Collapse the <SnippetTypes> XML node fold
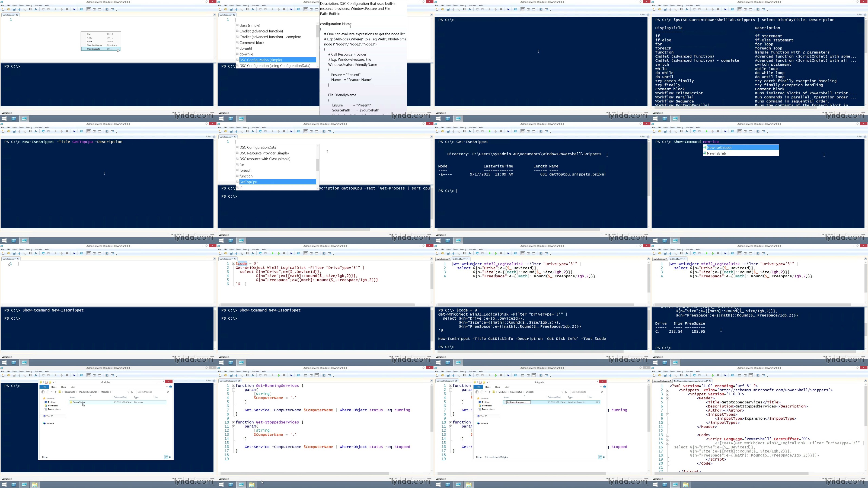 [667, 415]
